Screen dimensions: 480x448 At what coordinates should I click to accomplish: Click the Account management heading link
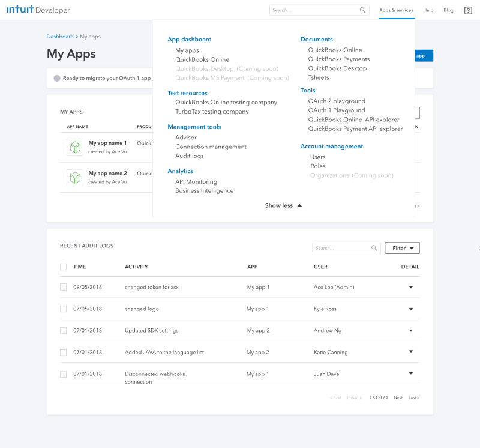tap(332, 146)
